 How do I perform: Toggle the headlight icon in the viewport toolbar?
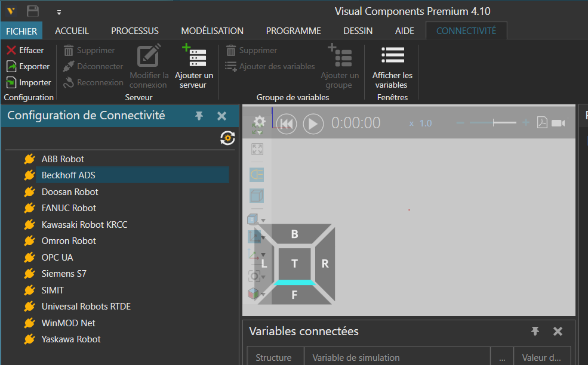click(x=257, y=175)
